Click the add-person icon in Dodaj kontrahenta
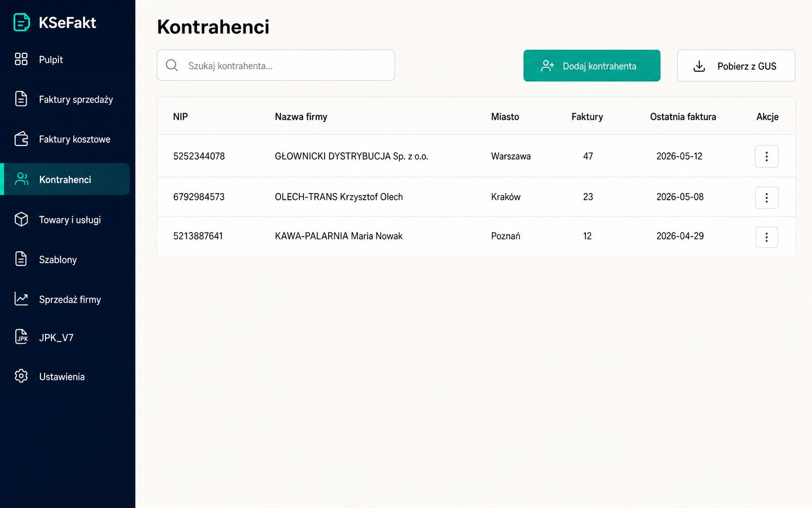Viewport: 812px width, 508px height. (x=548, y=66)
